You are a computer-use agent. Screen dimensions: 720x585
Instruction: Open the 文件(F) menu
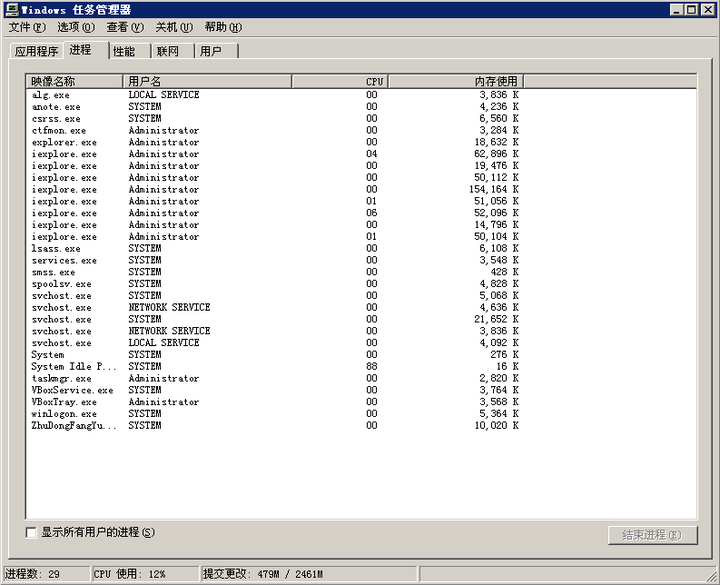pos(27,28)
